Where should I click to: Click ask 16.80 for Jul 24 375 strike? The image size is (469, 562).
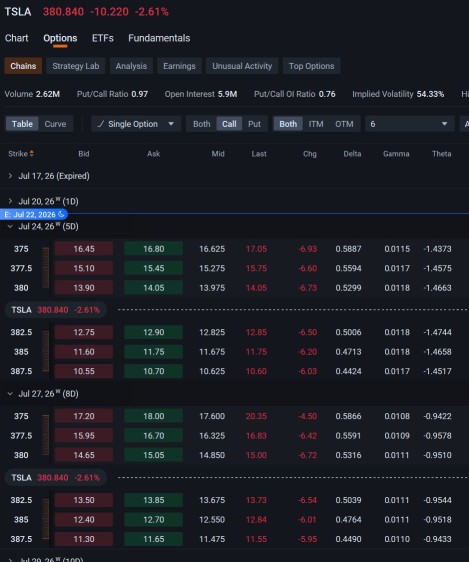(x=154, y=249)
